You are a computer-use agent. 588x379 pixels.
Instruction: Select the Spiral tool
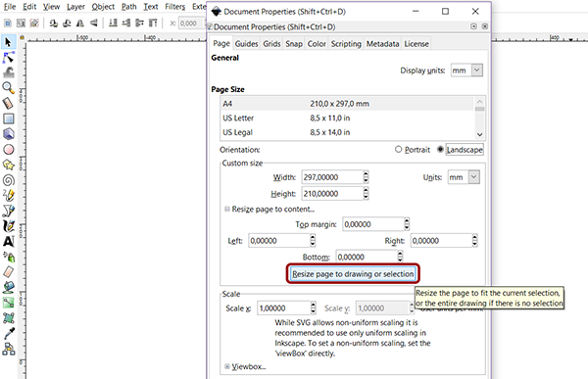8,180
